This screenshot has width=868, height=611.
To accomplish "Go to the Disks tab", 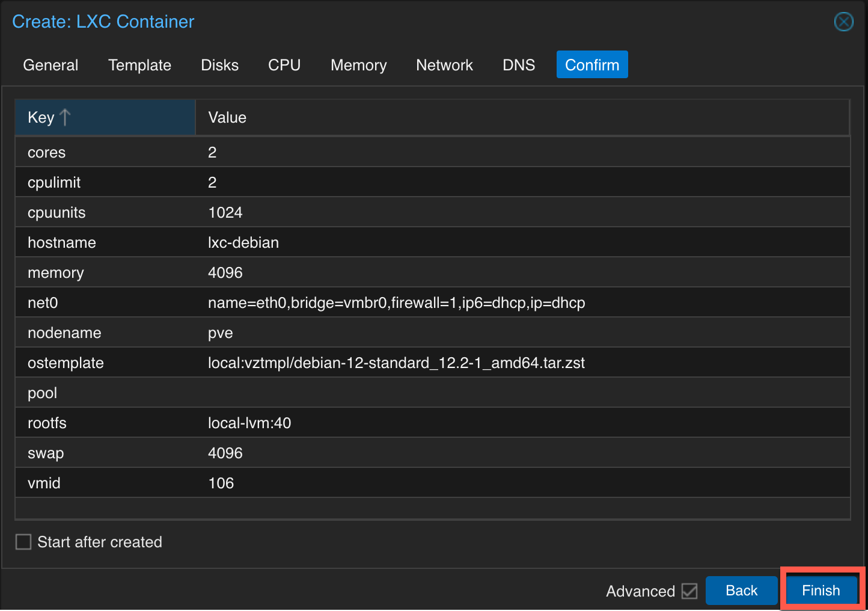I will [219, 65].
